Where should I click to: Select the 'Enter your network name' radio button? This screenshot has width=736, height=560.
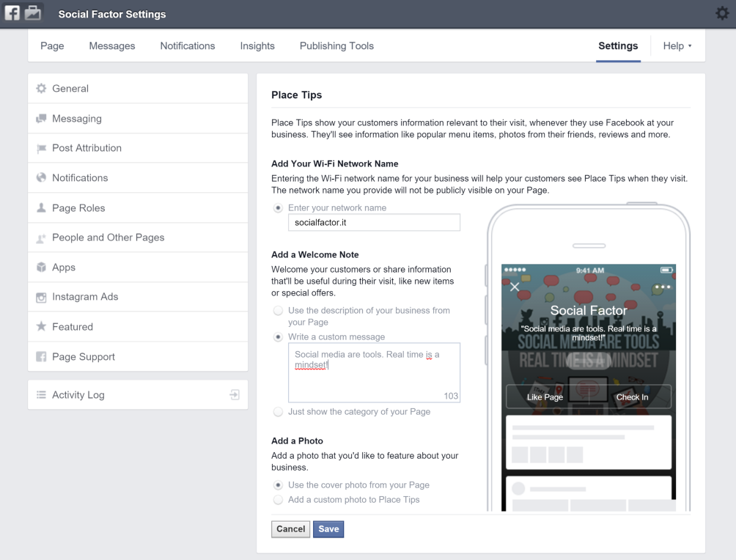pos(278,207)
